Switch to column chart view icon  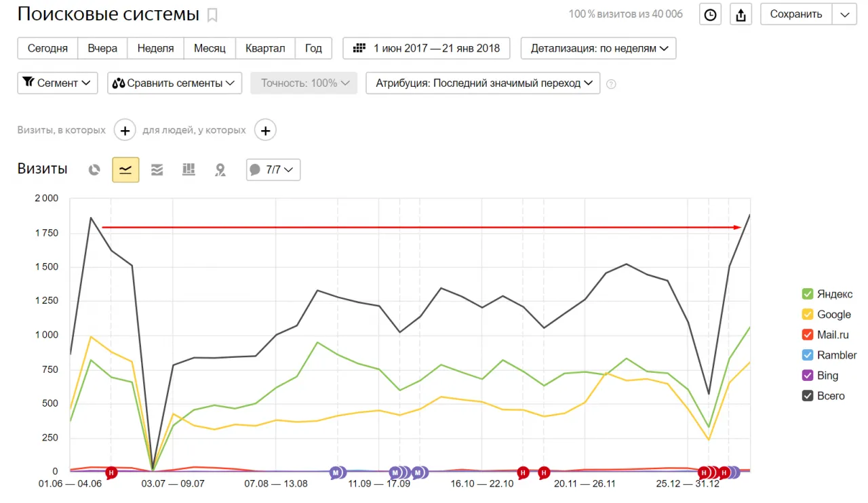click(x=189, y=169)
